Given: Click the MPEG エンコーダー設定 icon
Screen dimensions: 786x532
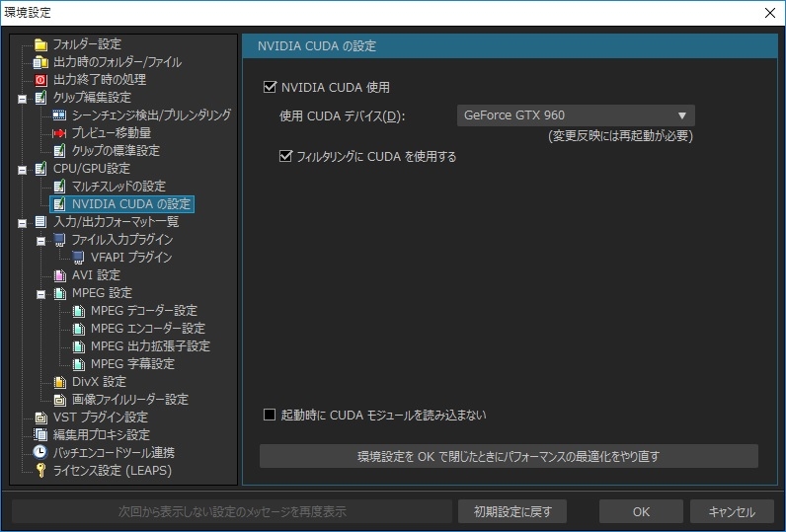Looking at the screenshot, I should point(78,329).
